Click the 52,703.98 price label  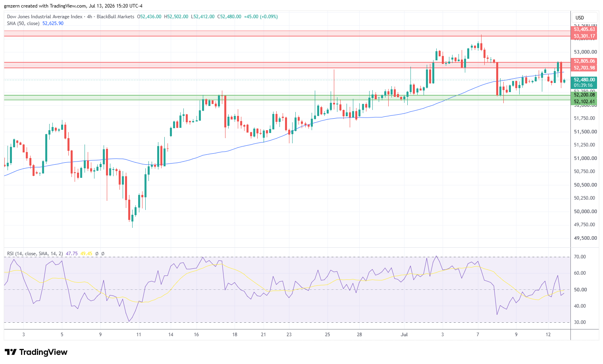point(584,68)
